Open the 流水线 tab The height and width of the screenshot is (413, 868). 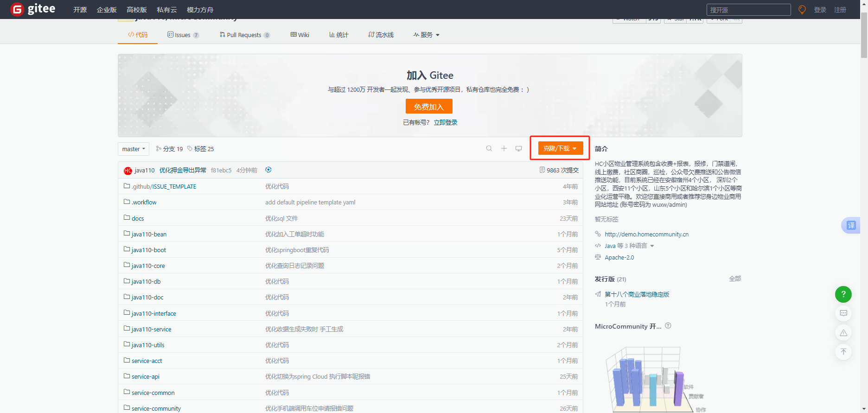381,35
